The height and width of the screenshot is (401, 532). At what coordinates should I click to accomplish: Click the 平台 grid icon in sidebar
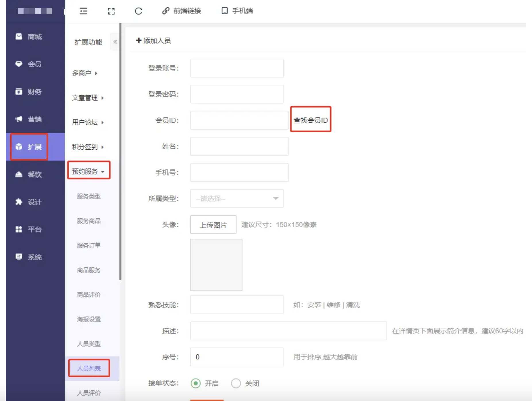(19, 230)
